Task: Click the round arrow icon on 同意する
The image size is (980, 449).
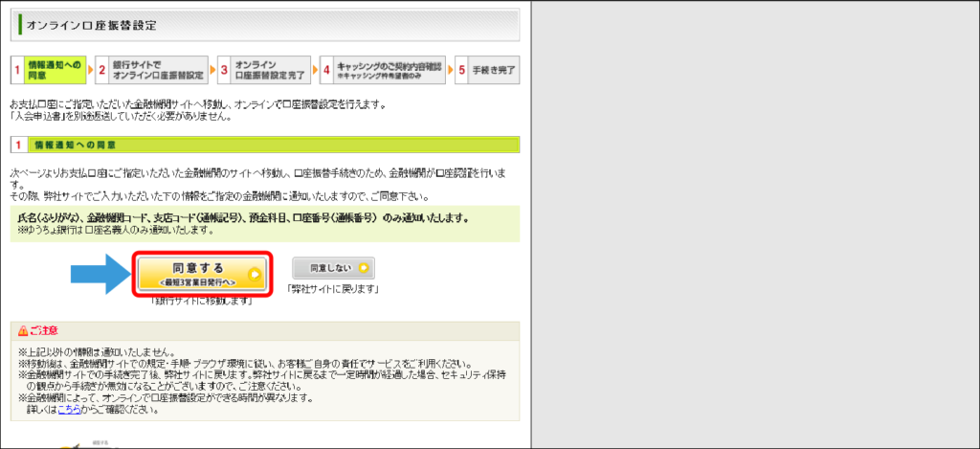Action: coord(254,275)
